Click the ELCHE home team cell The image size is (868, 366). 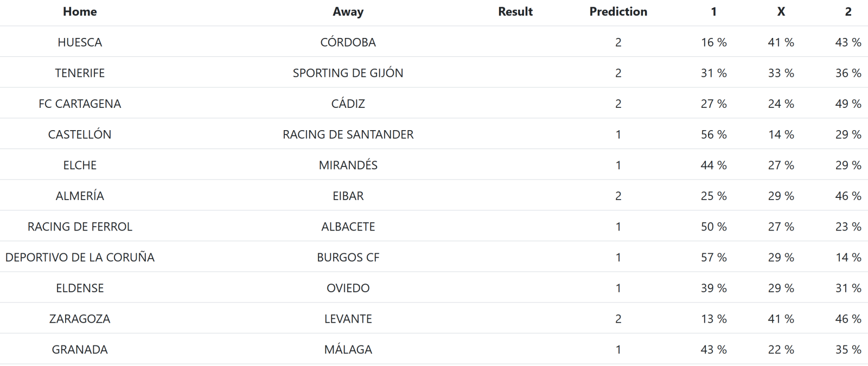tap(80, 165)
